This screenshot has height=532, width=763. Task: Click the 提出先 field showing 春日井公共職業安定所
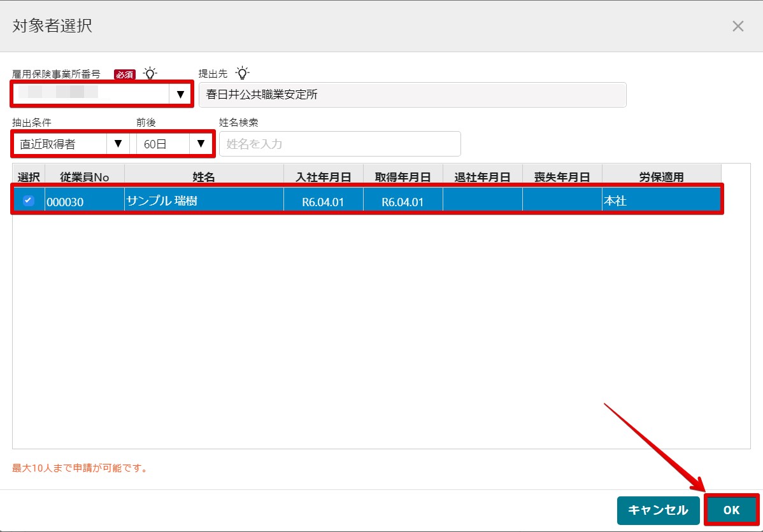[x=412, y=94]
